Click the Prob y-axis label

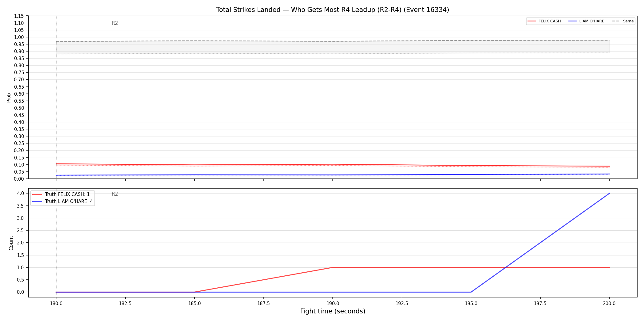pos(9,98)
